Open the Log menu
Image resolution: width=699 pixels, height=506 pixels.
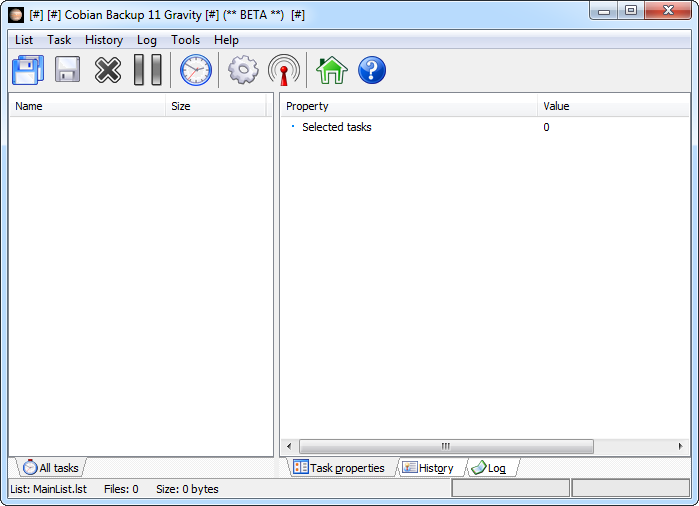[x=147, y=40]
